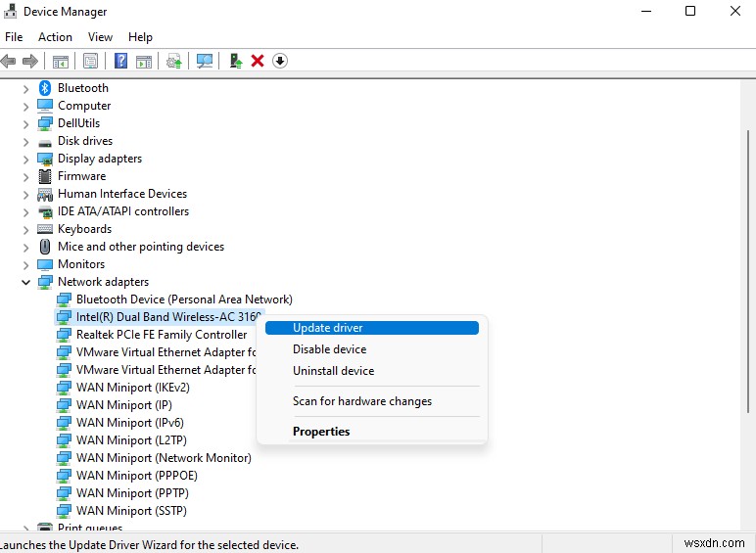This screenshot has width=756, height=553.
Task: Expand the Firmware category
Action: point(26,177)
